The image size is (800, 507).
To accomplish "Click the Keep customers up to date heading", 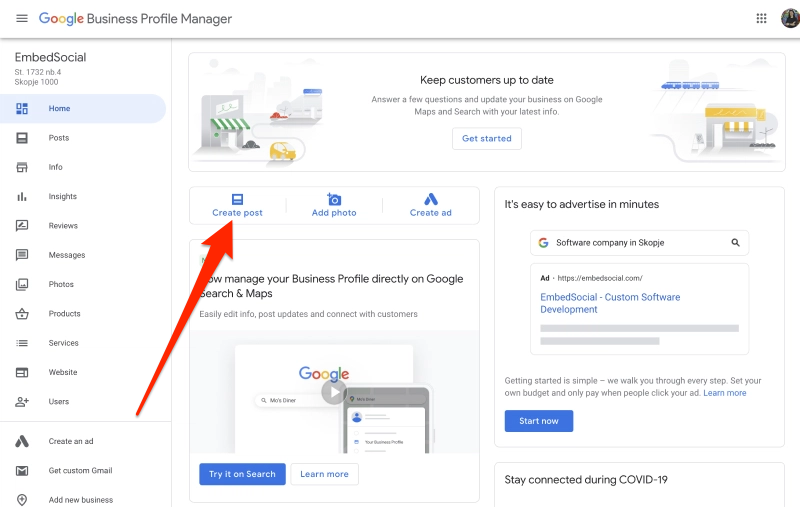I will (x=487, y=80).
